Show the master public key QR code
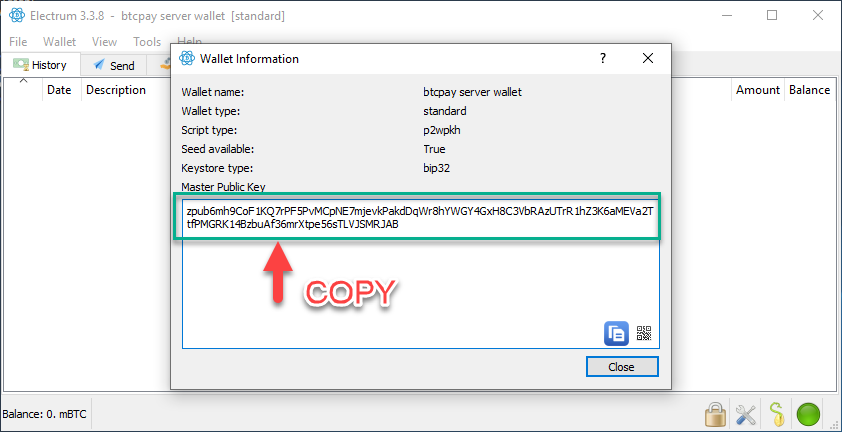This screenshot has width=842, height=432. [x=644, y=333]
